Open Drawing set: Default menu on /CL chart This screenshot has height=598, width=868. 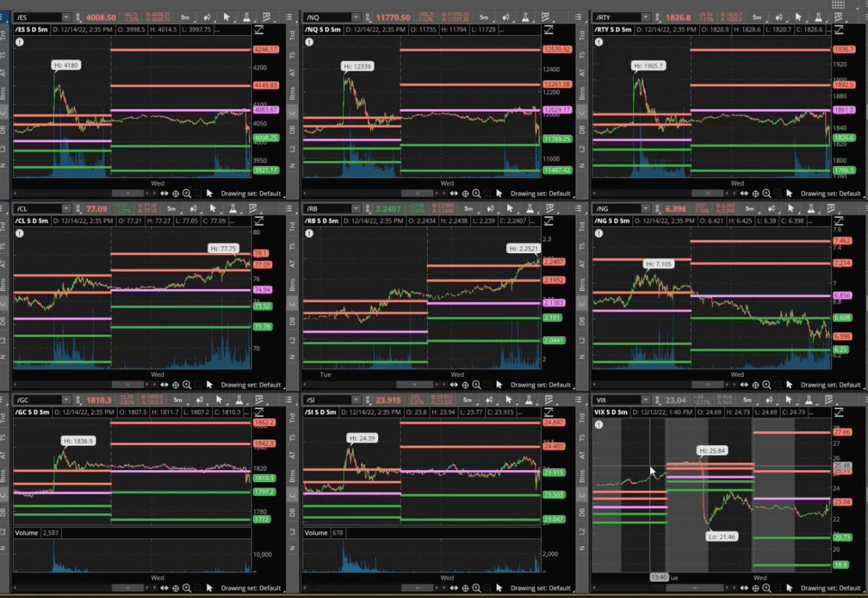tap(250, 385)
